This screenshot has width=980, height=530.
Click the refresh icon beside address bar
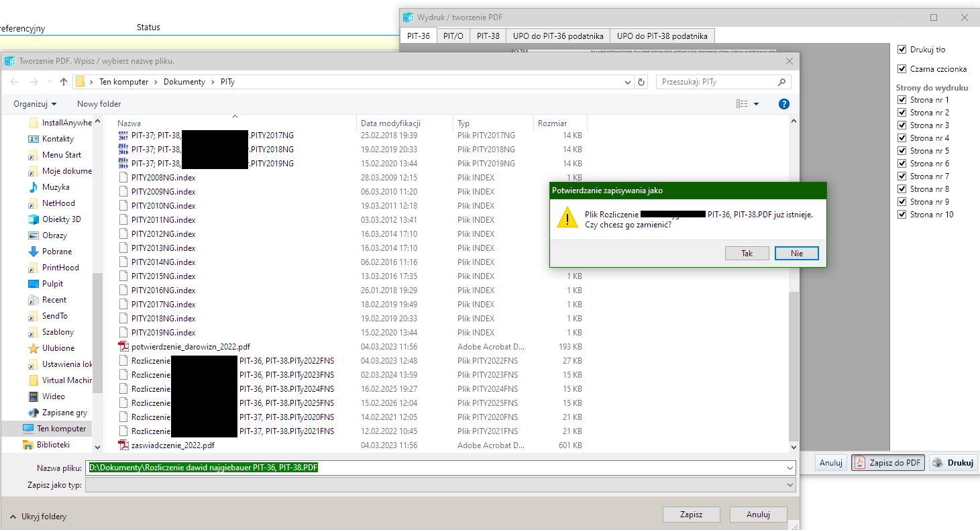(641, 82)
